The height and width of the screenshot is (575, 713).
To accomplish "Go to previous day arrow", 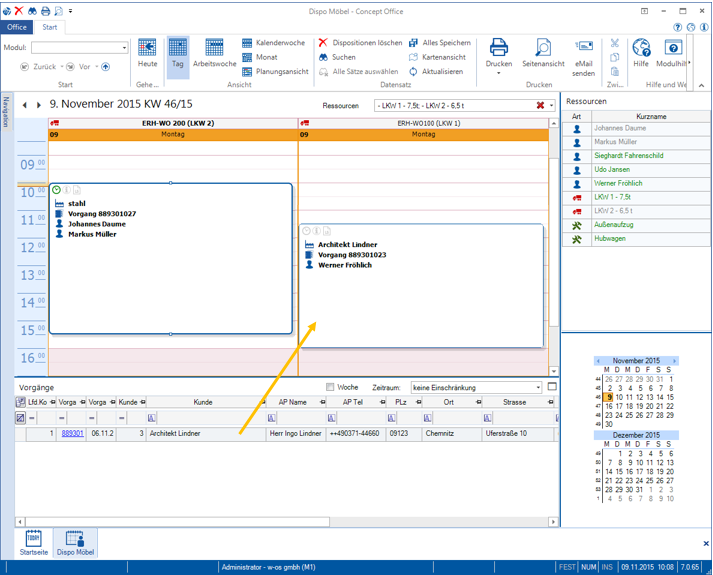I will 25,105.
